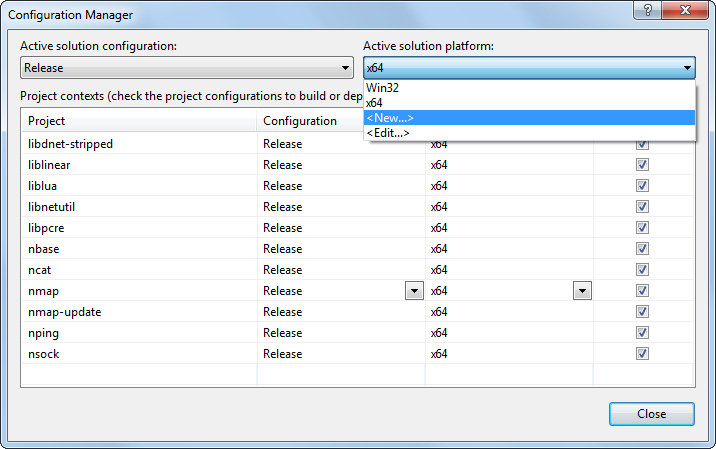Select the <Edit...> platform option
The height and width of the screenshot is (449, 716).
pyautogui.click(x=529, y=133)
